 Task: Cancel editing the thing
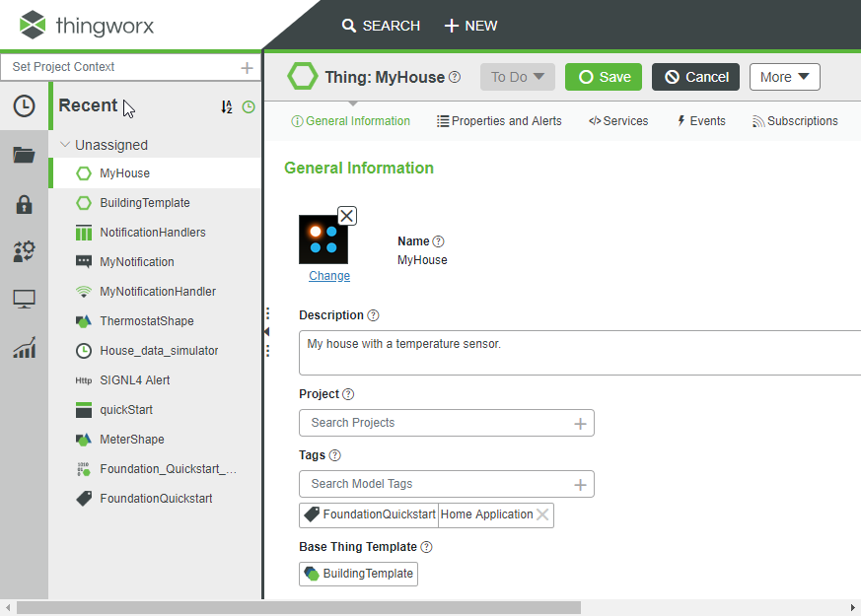[695, 77]
